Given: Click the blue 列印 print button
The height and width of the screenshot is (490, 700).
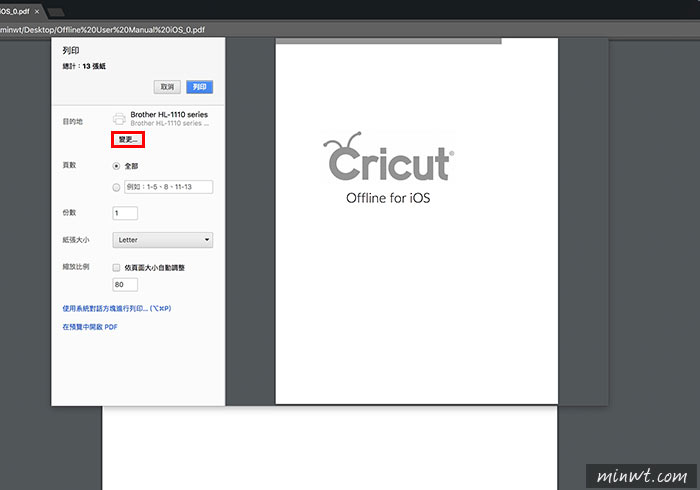Looking at the screenshot, I should pyautogui.click(x=200, y=87).
